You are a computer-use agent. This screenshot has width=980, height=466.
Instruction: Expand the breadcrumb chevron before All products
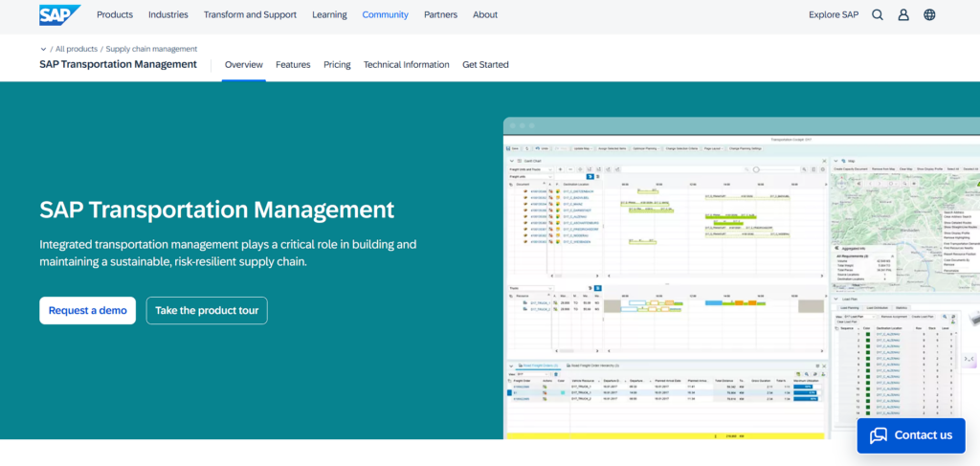coord(43,49)
